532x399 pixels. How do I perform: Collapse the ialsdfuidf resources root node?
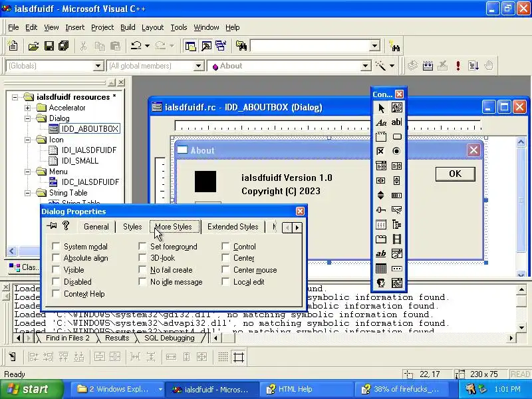(15, 97)
